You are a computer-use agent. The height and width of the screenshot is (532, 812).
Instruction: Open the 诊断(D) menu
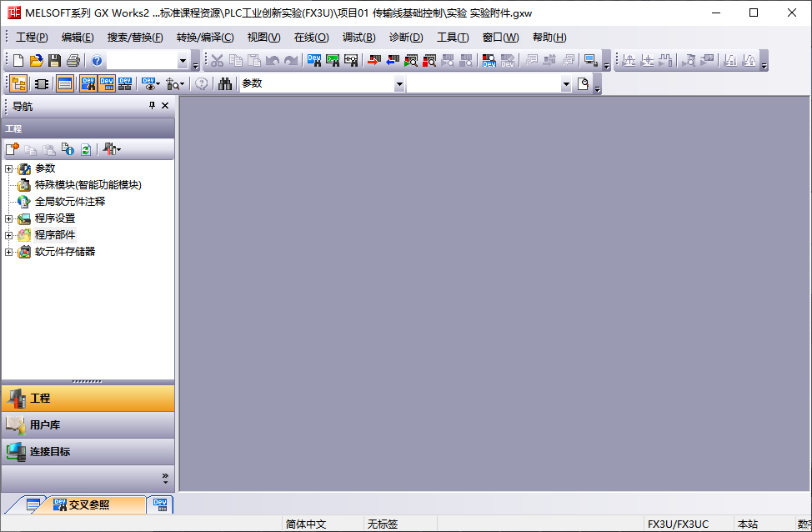pos(406,38)
